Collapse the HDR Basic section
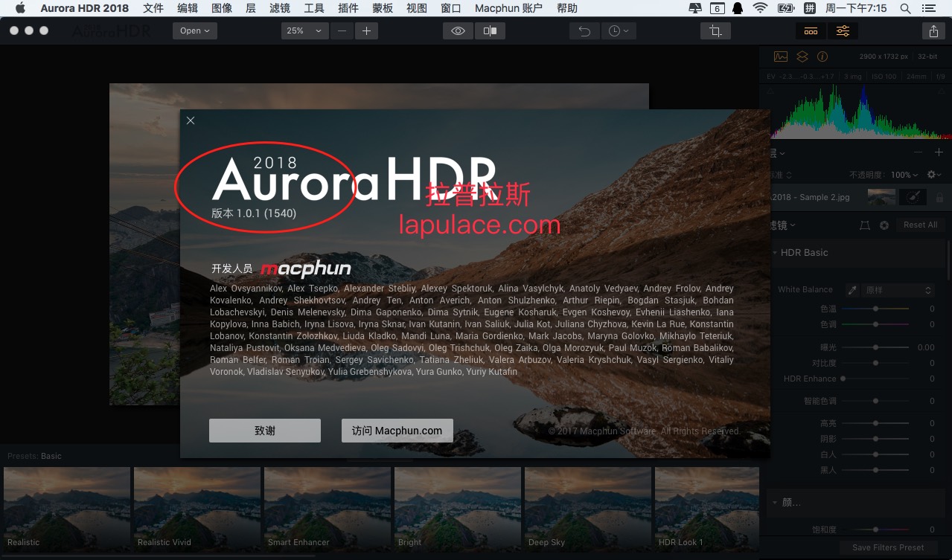 point(773,253)
